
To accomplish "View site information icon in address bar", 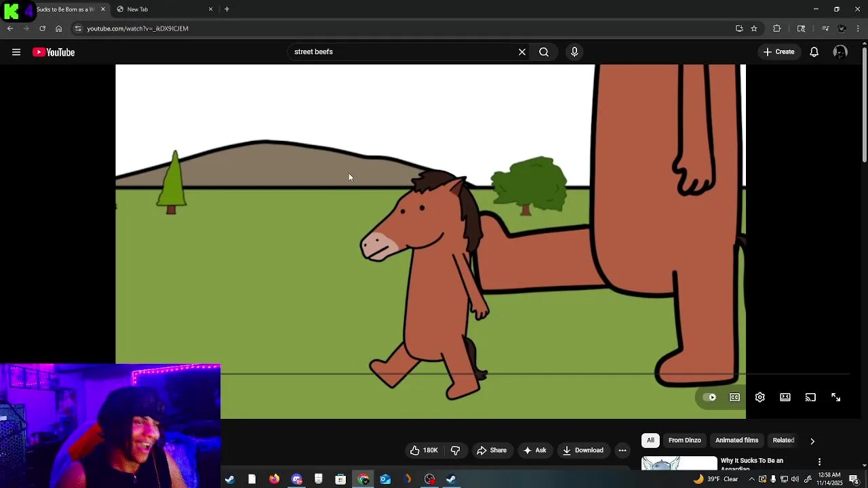I will [78, 28].
